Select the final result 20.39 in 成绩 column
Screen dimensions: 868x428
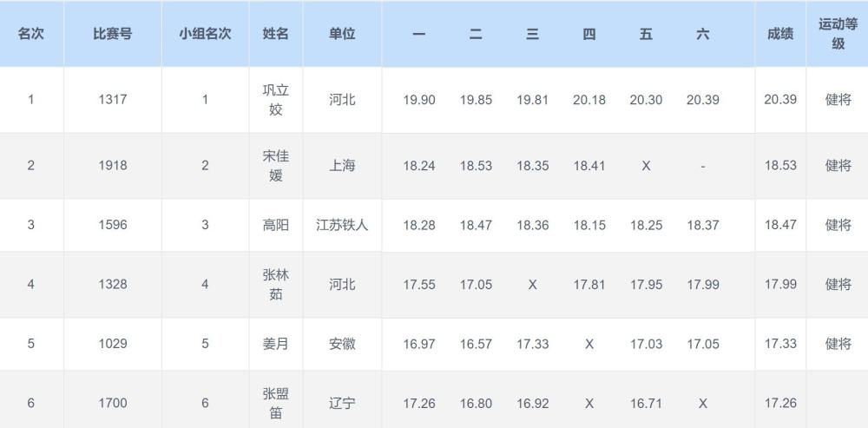pos(779,100)
